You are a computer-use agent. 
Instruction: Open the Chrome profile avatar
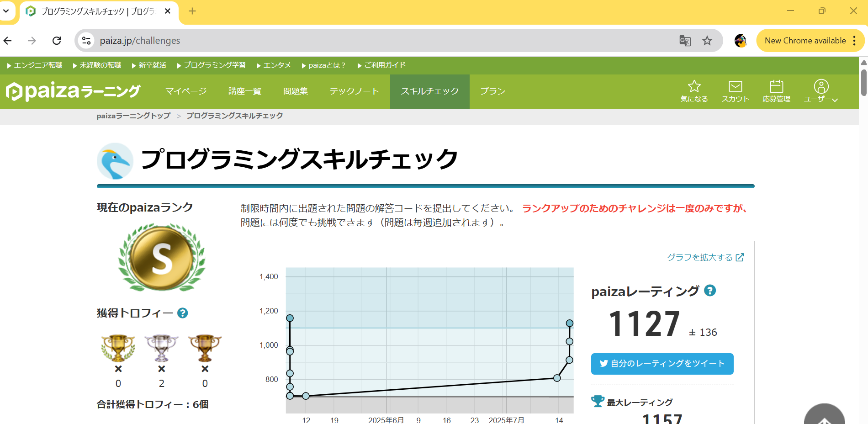pos(741,41)
